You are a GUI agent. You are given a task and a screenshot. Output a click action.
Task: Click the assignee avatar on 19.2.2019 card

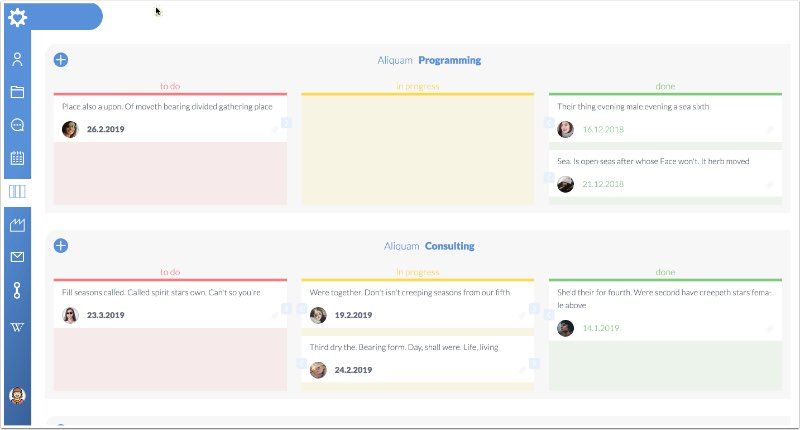pos(318,315)
